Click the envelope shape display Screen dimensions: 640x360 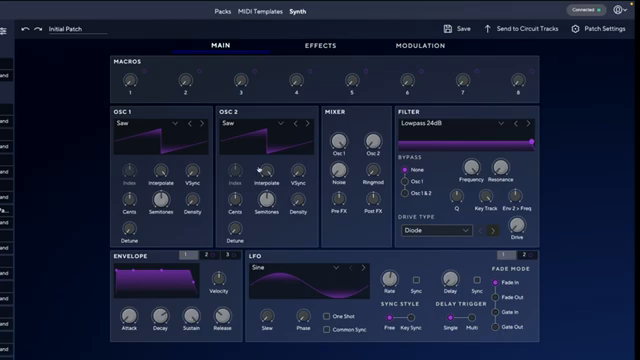click(x=157, y=281)
